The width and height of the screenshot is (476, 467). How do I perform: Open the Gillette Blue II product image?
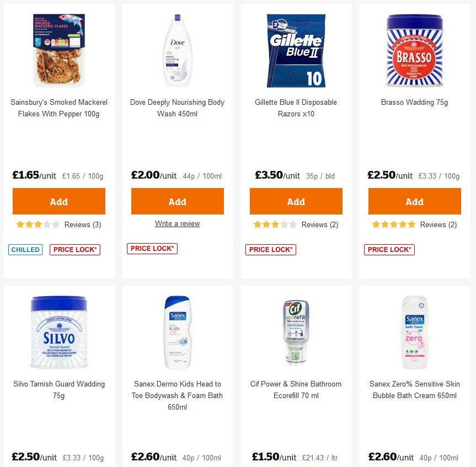click(x=296, y=50)
